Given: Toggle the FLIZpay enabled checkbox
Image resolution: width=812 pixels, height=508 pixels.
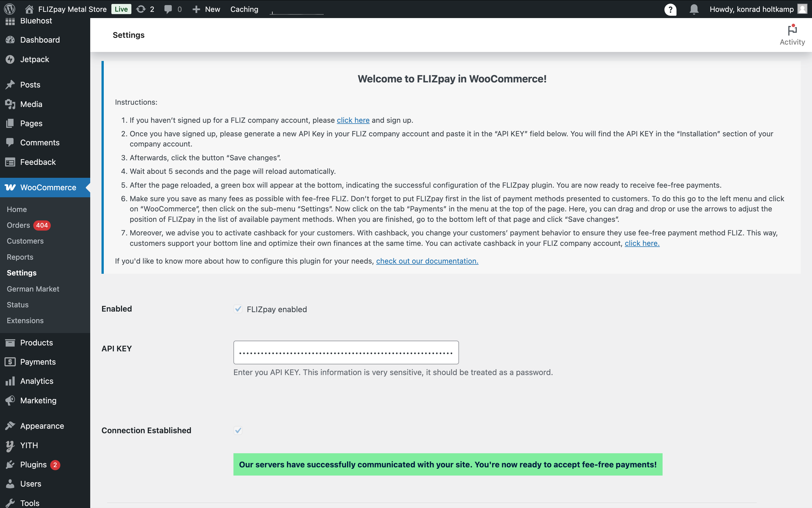Looking at the screenshot, I should [x=238, y=309].
